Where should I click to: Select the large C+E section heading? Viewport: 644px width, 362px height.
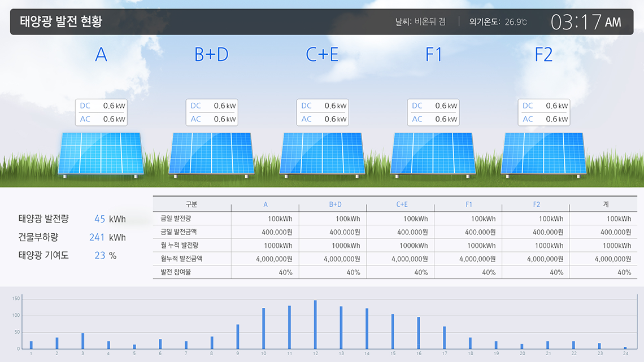[323, 55]
